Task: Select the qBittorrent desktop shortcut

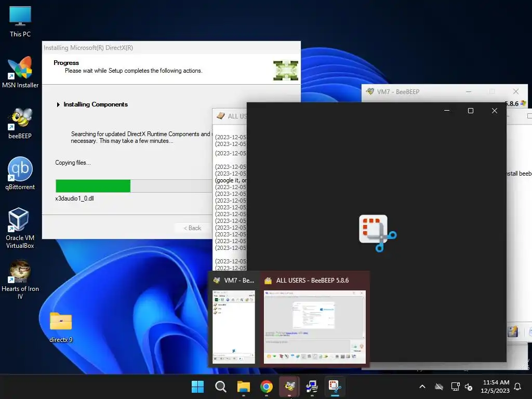Action: [20, 174]
